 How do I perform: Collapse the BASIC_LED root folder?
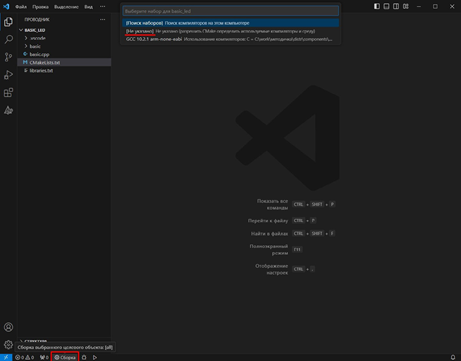click(64, 30)
